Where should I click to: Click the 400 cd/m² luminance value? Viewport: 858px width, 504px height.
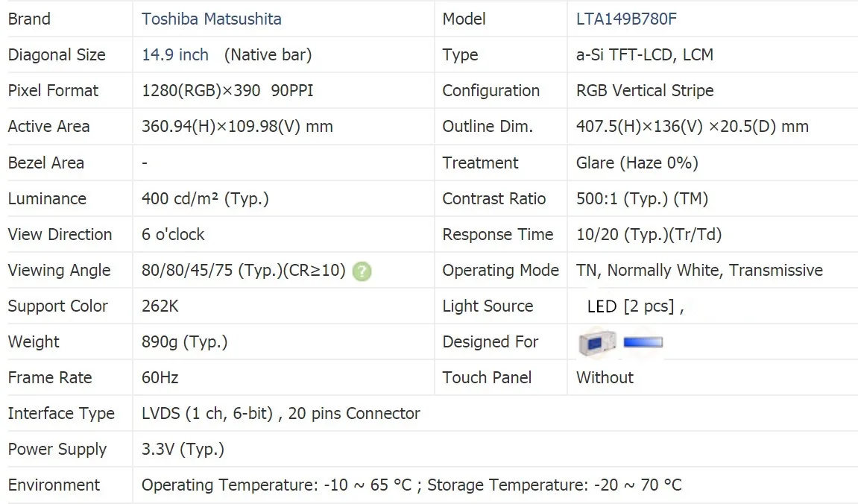(x=205, y=198)
